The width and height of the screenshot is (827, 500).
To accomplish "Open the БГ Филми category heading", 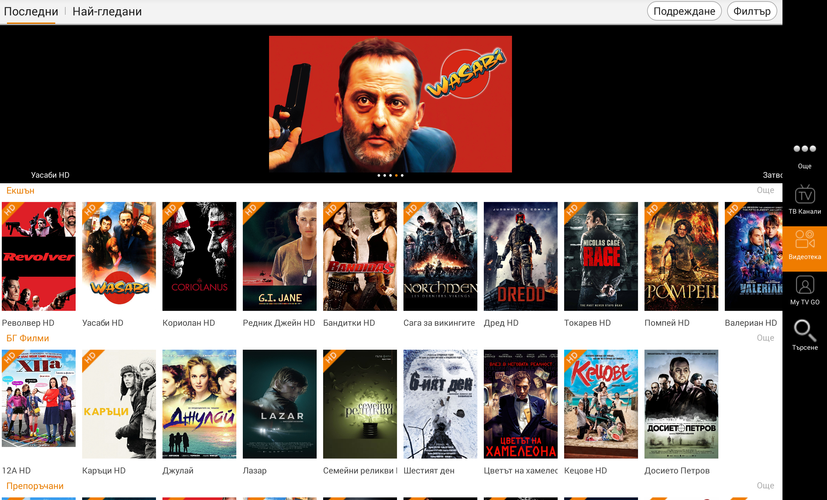I will coord(27,338).
